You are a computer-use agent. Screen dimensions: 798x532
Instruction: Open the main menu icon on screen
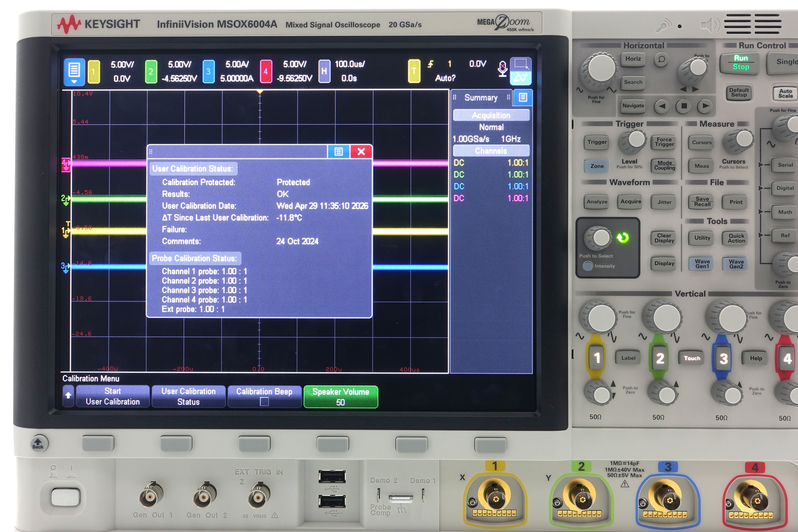(74, 72)
